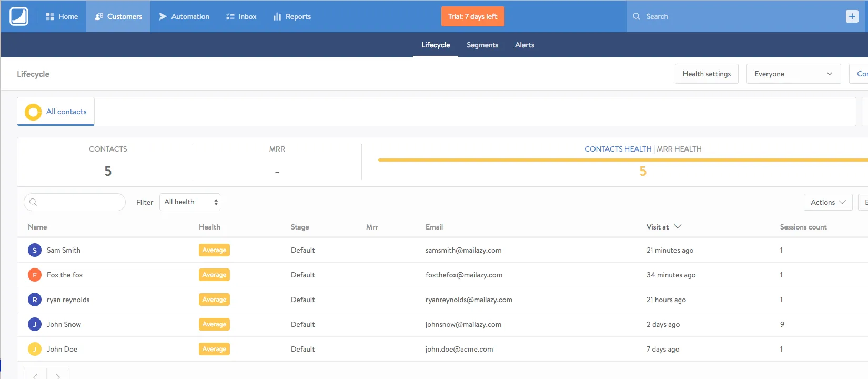Click the top bar search magnifier icon
The height and width of the screenshot is (379, 868).
pyautogui.click(x=637, y=16)
